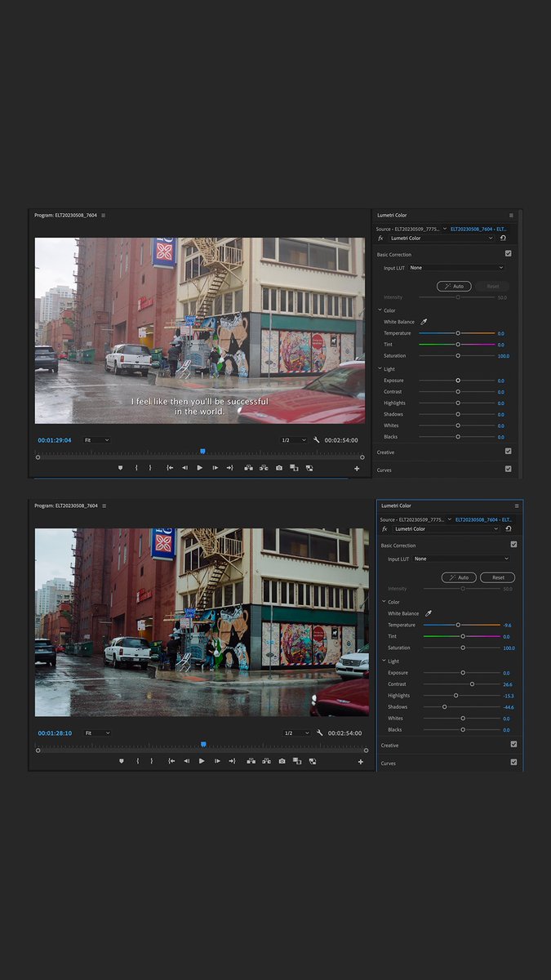Click the Curves section header in the lower panel

pyautogui.click(x=389, y=763)
